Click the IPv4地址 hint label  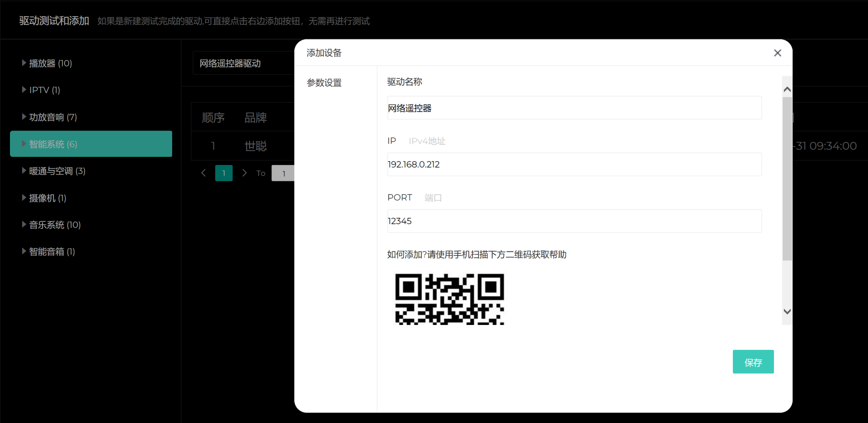427,141
